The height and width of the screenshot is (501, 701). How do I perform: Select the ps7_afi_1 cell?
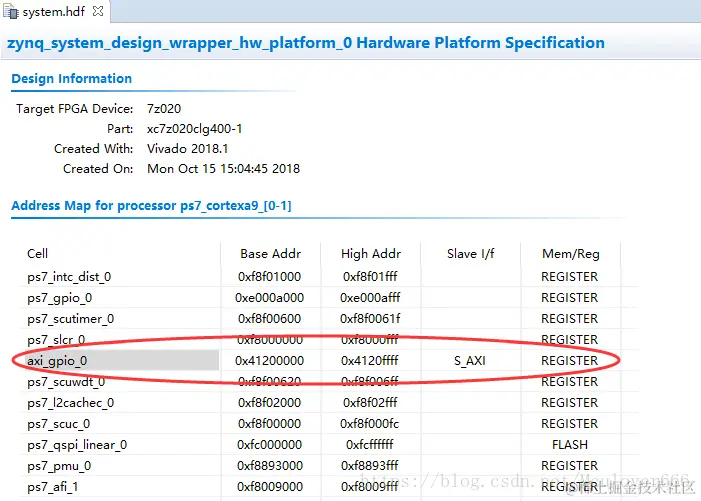(52, 487)
